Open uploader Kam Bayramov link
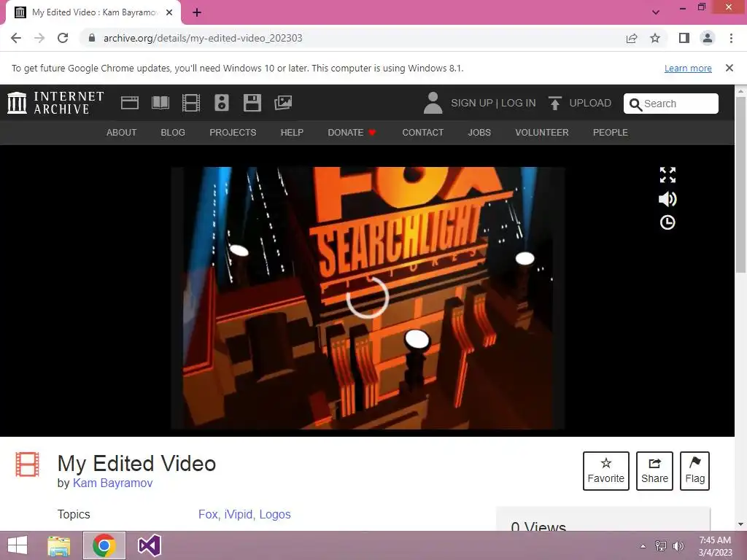The image size is (747, 560). [x=112, y=483]
